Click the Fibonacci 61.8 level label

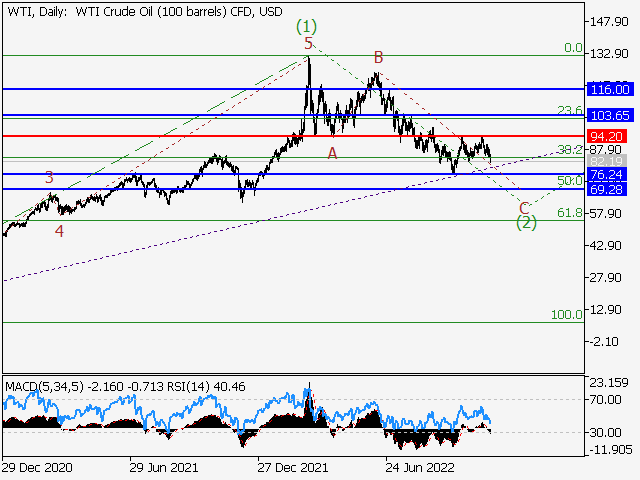pos(570,213)
